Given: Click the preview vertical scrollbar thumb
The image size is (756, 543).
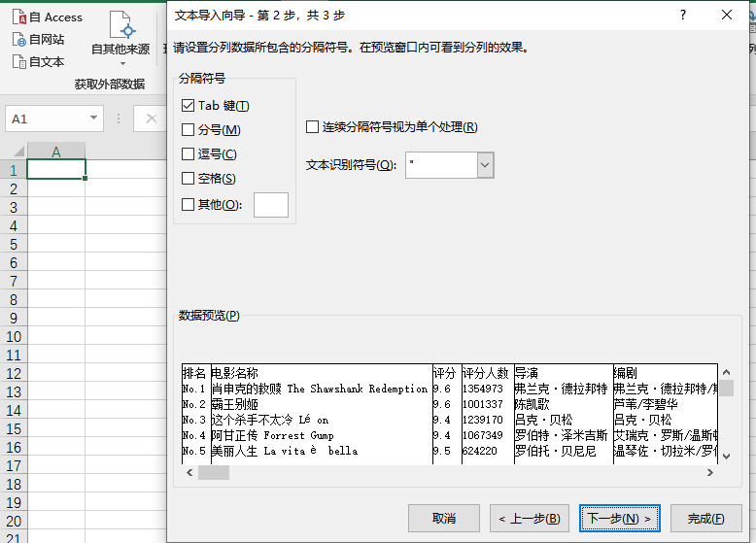Looking at the screenshot, I should 727,388.
